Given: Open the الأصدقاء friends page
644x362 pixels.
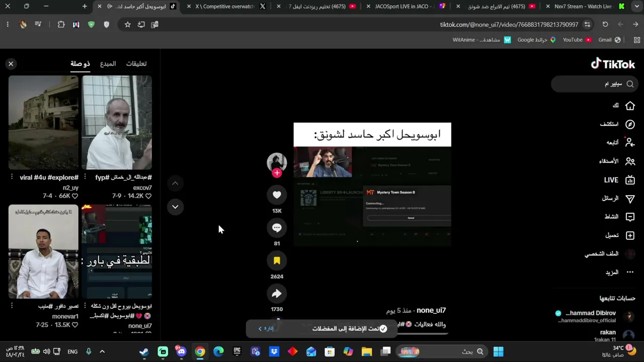Looking at the screenshot, I should tap(617, 161).
